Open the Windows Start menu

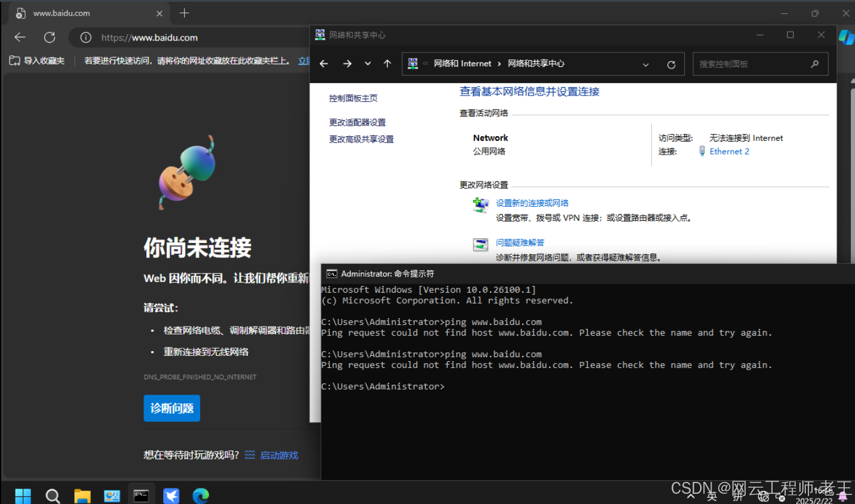coord(23,496)
